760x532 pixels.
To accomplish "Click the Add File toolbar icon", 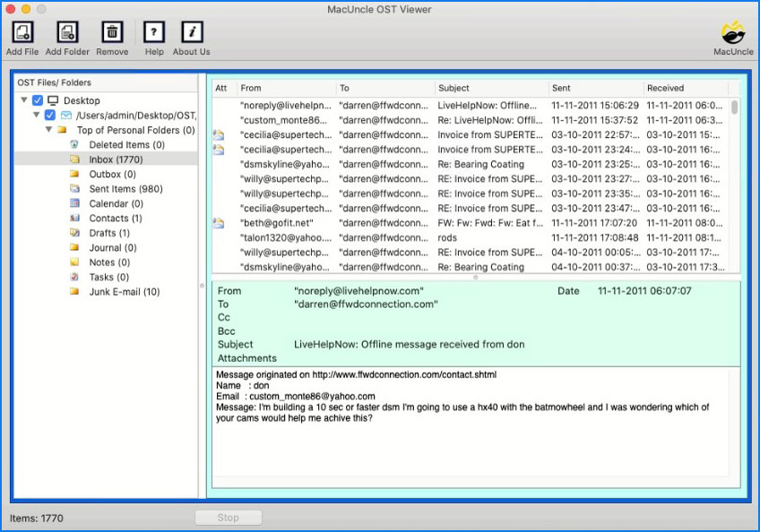I will (22, 30).
